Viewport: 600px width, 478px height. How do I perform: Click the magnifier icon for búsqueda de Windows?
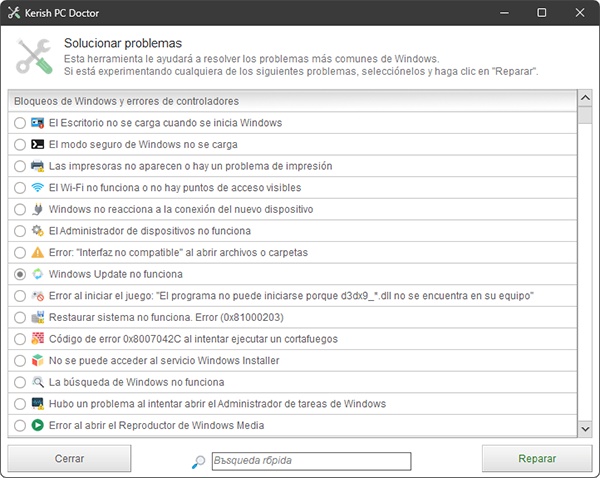point(38,382)
